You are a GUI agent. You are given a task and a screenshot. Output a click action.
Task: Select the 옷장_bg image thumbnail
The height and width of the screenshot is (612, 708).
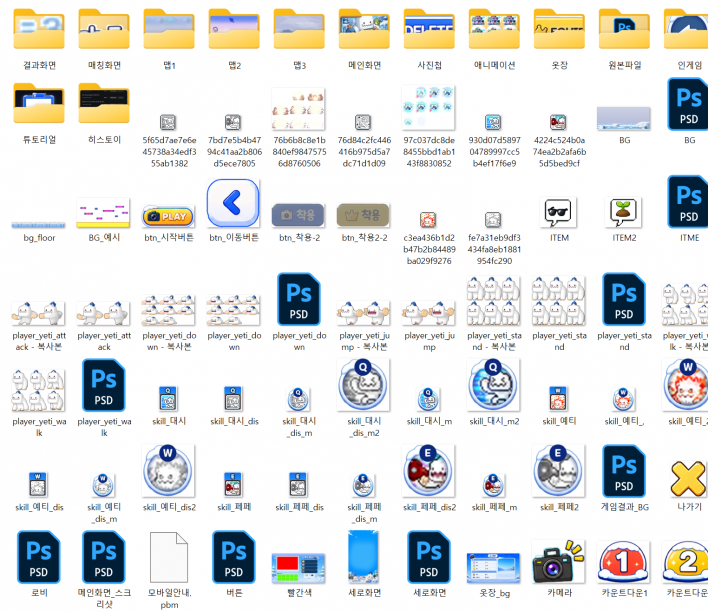tap(494, 568)
